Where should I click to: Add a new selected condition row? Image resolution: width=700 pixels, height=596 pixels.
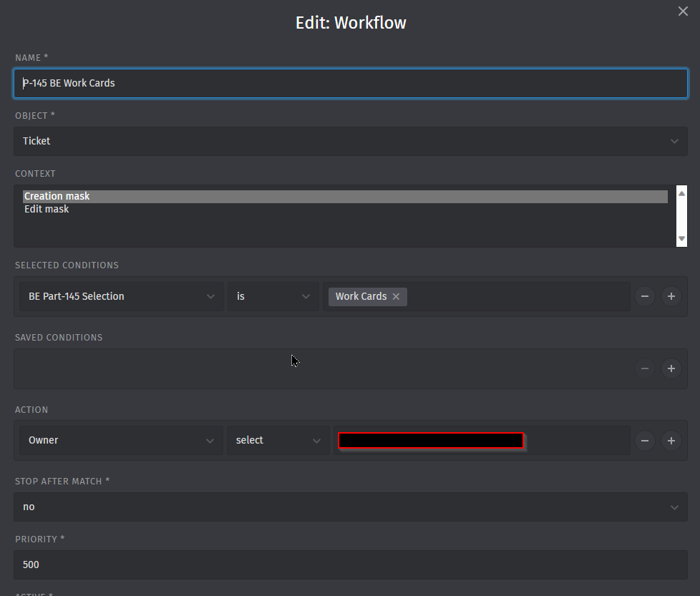point(671,296)
